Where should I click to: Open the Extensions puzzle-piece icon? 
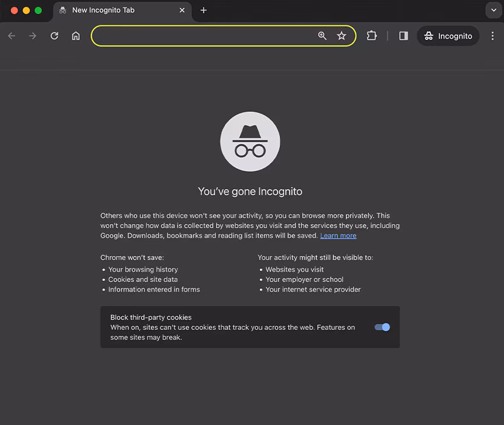[x=371, y=36]
